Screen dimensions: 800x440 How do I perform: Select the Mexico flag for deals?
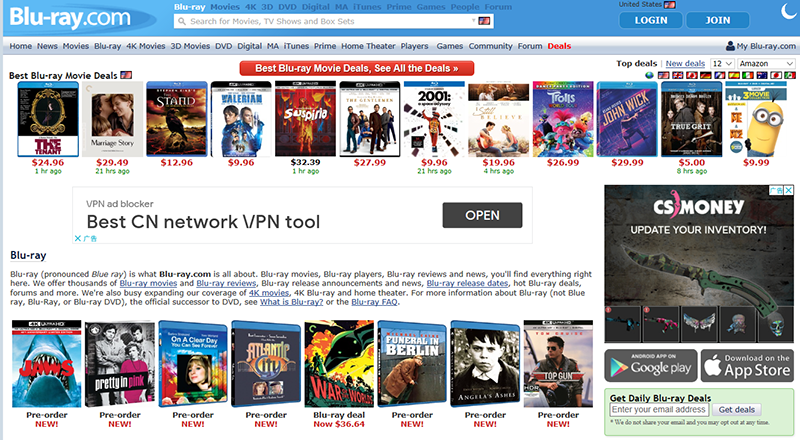coord(790,75)
